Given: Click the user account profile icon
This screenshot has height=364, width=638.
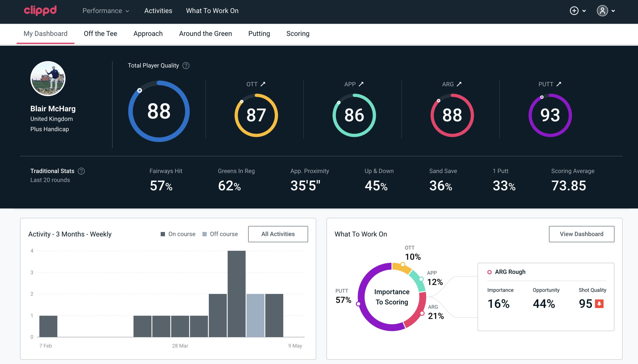Looking at the screenshot, I should click(603, 10).
